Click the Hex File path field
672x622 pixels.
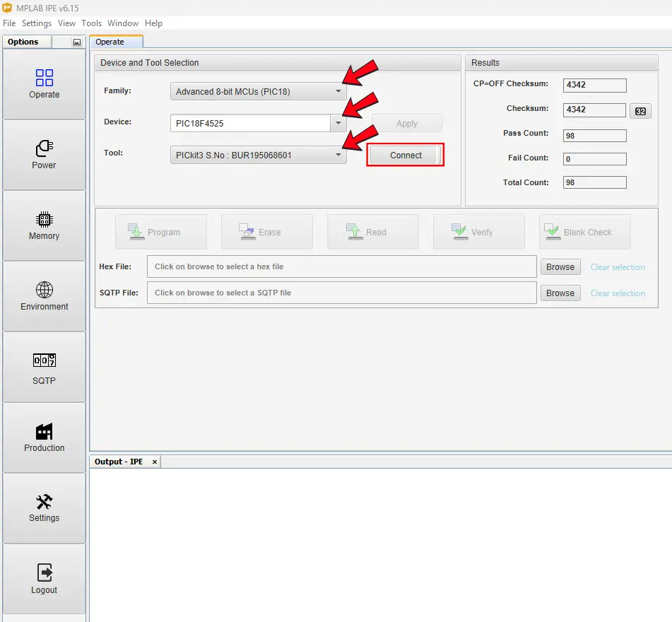[341, 267]
